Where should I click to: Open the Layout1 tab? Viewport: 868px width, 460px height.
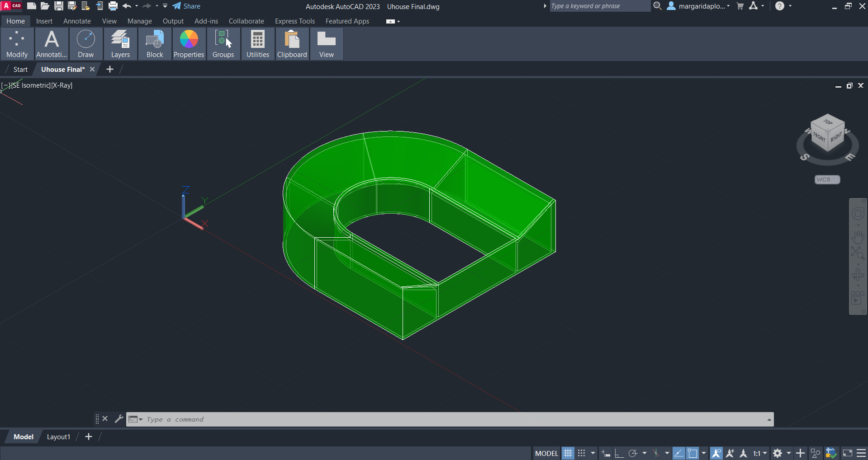58,437
